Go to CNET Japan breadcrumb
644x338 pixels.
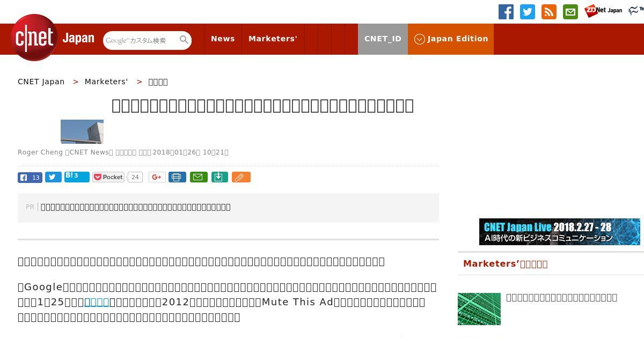pyautogui.click(x=41, y=82)
